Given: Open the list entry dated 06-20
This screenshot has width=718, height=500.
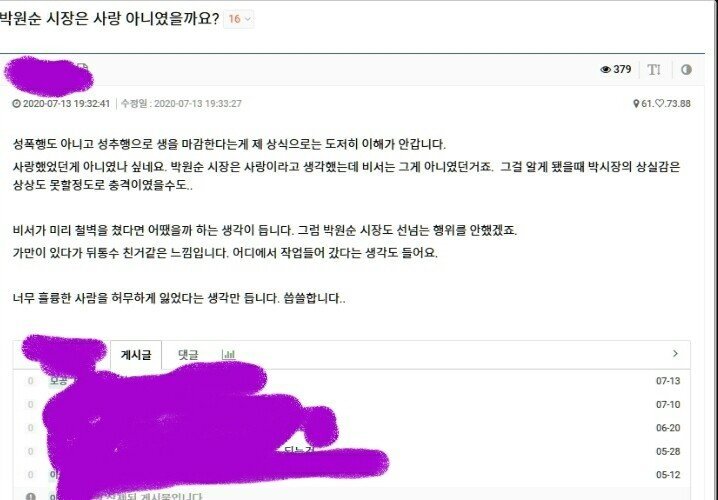Looking at the screenshot, I should click(352, 428).
